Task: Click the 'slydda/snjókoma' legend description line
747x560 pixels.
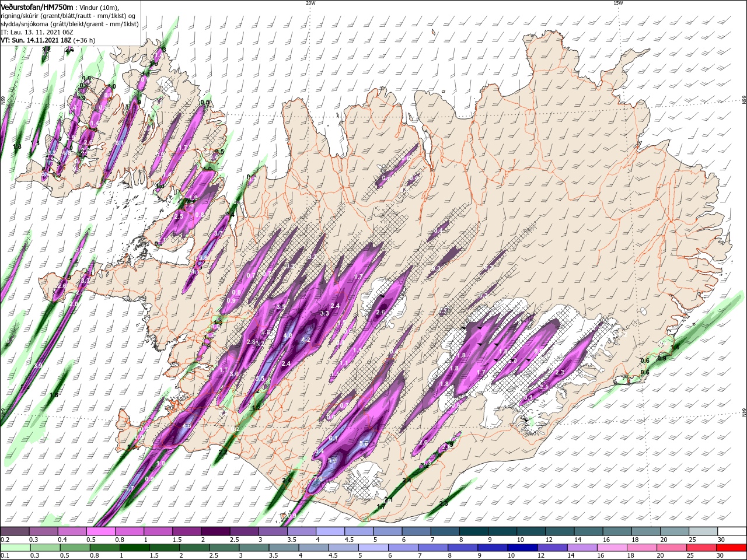Action: 69,24
